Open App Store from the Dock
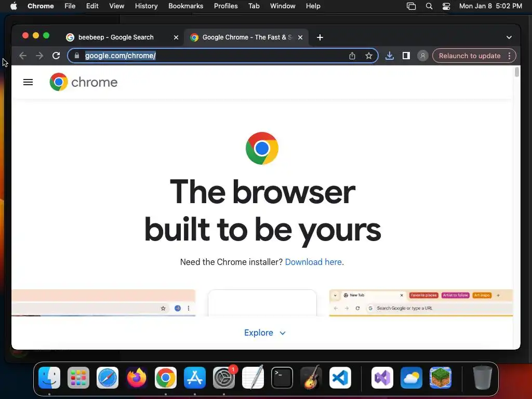 [x=195, y=378]
